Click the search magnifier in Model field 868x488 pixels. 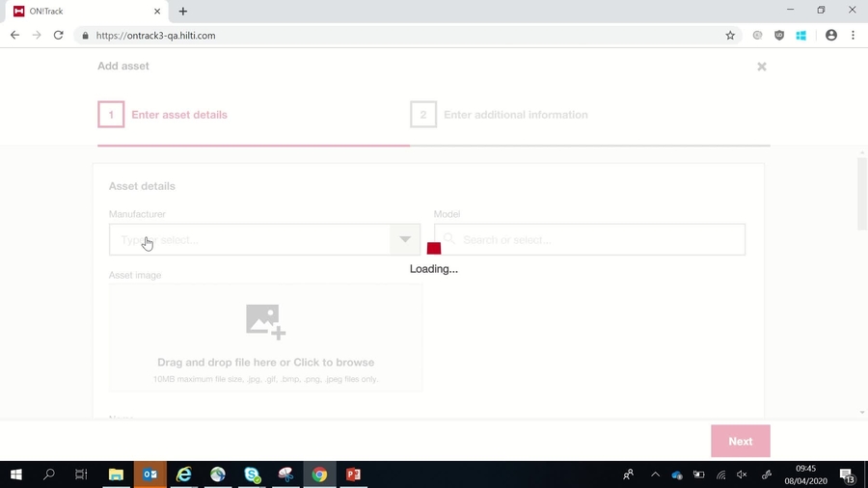pyautogui.click(x=448, y=239)
